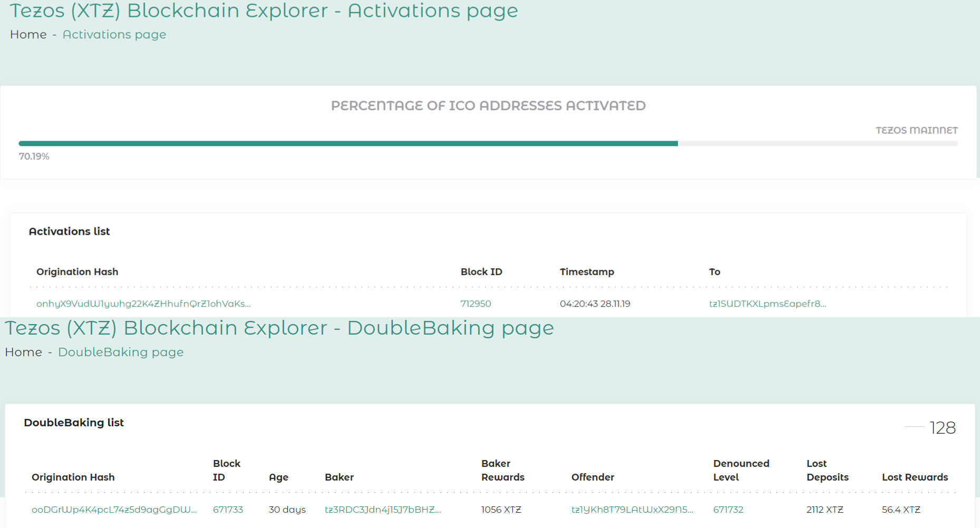
Task: Click the Baker column header
Action: pyautogui.click(x=339, y=477)
